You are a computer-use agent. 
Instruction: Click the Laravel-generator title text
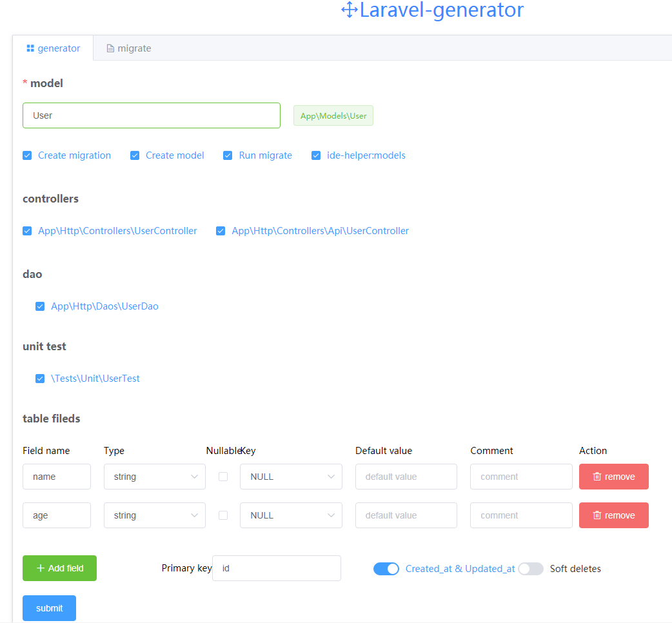pos(441,10)
